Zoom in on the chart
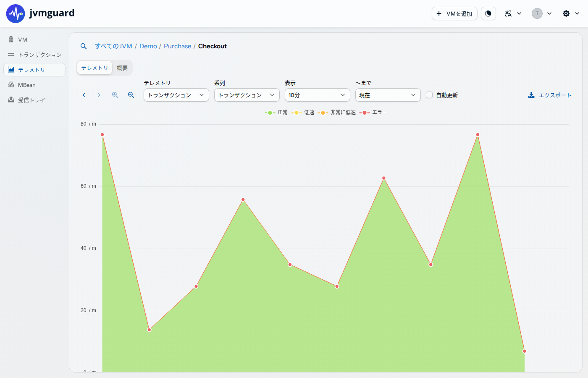This screenshot has width=588, height=378. click(x=115, y=95)
